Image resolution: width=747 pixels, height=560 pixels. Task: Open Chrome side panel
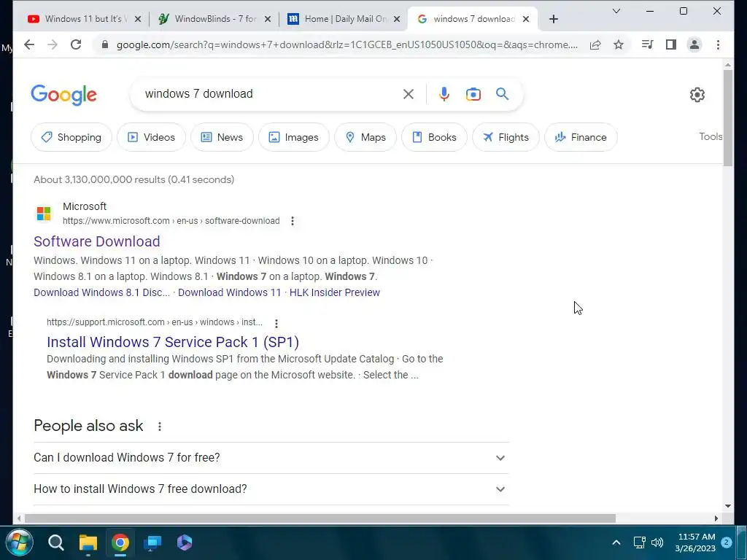(x=671, y=44)
